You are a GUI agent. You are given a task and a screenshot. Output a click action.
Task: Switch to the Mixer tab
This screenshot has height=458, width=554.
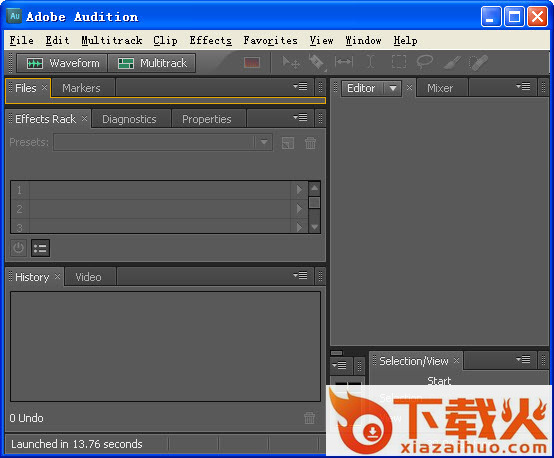click(440, 88)
